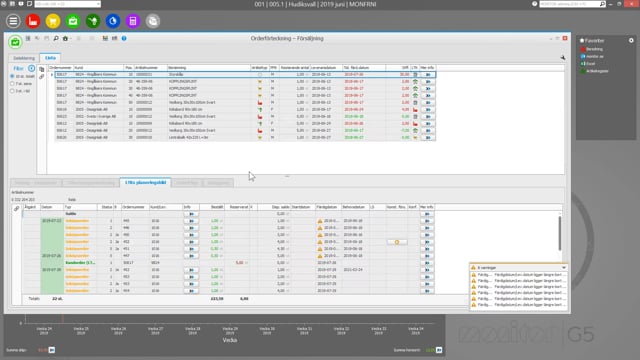
Task: Click the Vecka 24 2019 label on timeline
Action: [44, 331]
